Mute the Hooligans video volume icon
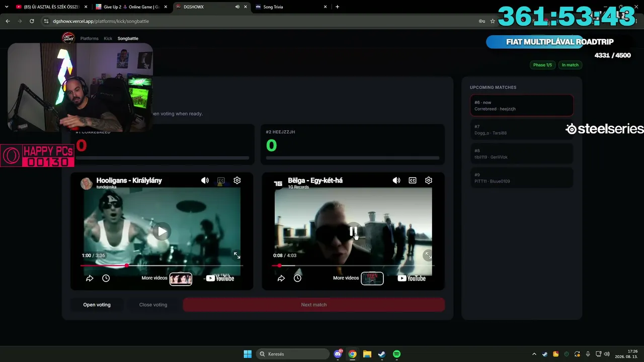 [205, 180]
